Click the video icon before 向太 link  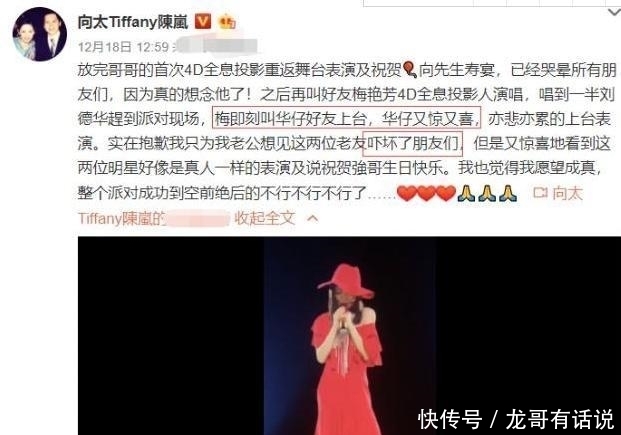pyautogui.click(x=540, y=193)
